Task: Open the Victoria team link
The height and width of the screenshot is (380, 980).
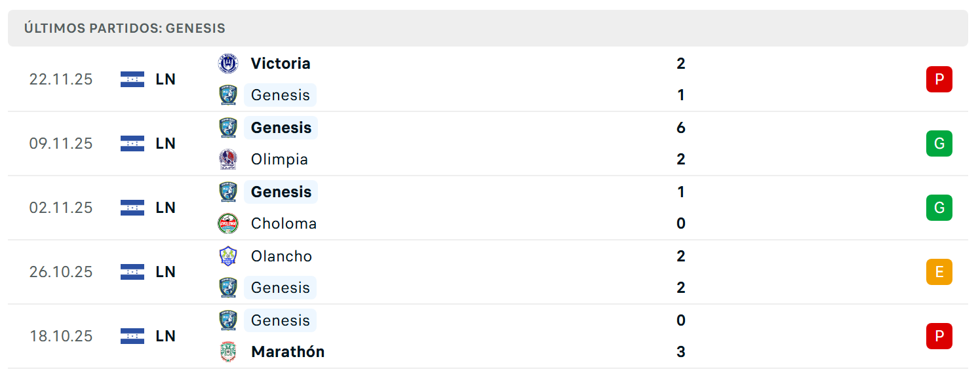Action: pyautogui.click(x=281, y=64)
